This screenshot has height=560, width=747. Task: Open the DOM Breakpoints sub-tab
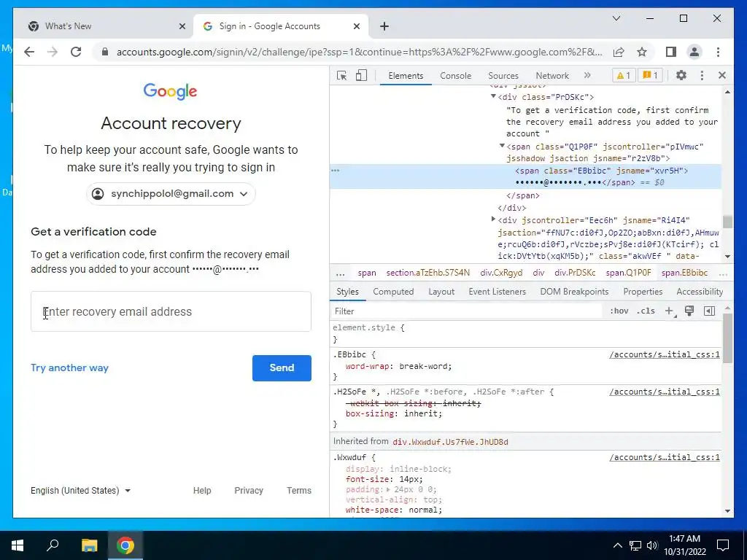[574, 292]
